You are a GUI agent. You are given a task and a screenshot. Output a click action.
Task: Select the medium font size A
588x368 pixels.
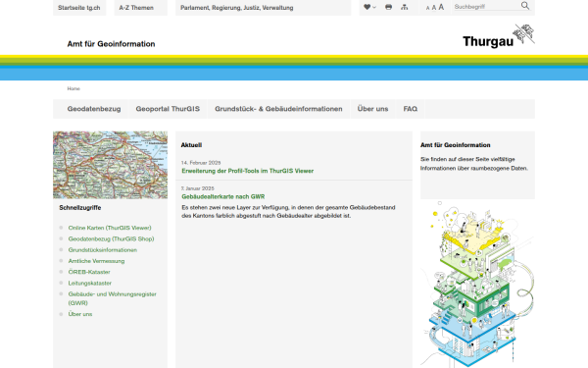[434, 8]
